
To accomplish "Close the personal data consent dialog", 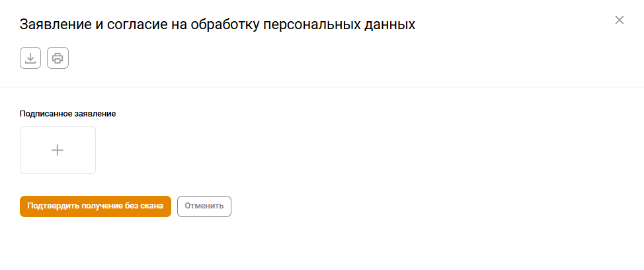I will (x=620, y=20).
